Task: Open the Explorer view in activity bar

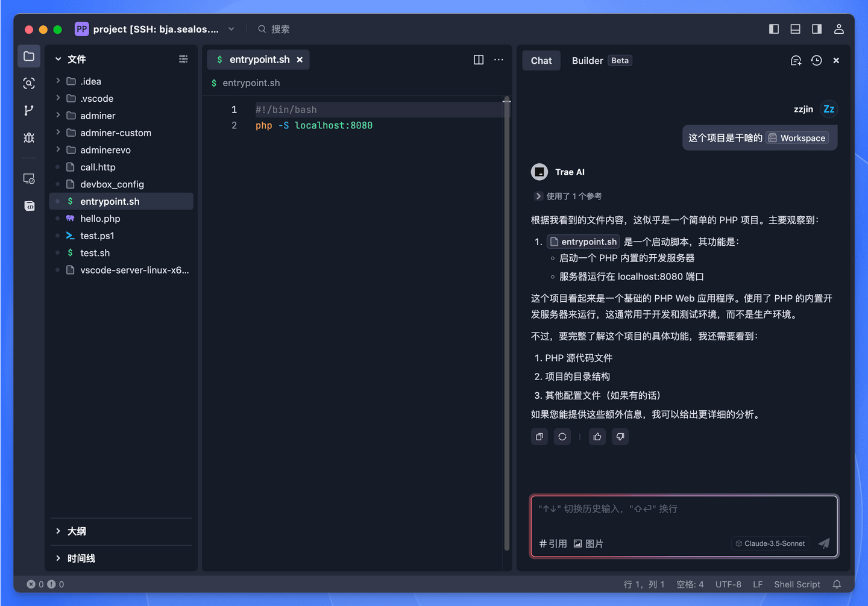Action: [28, 56]
